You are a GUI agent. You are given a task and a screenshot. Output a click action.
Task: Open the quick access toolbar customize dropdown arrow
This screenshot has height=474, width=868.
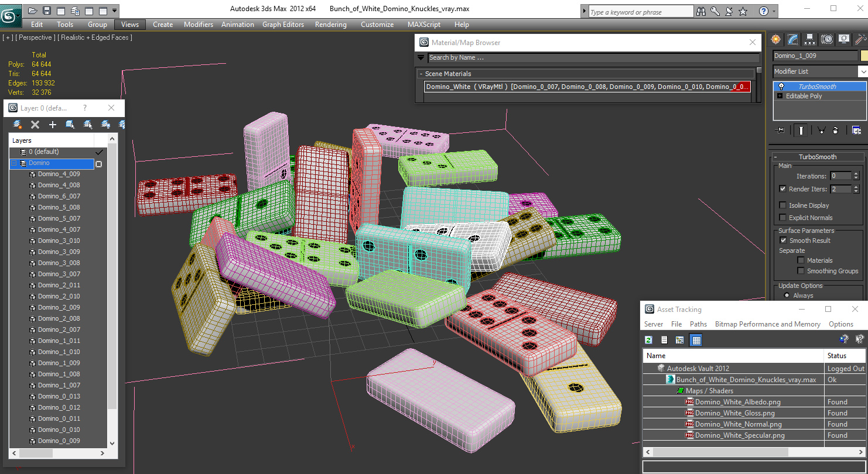coord(114,11)
